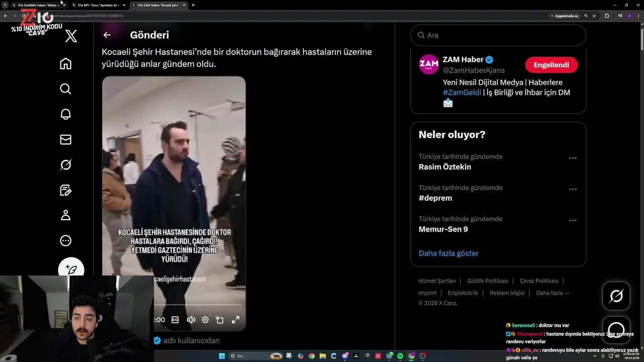Open a new browser tab
This screenshot has height=362, width=644.
(193, 5)
